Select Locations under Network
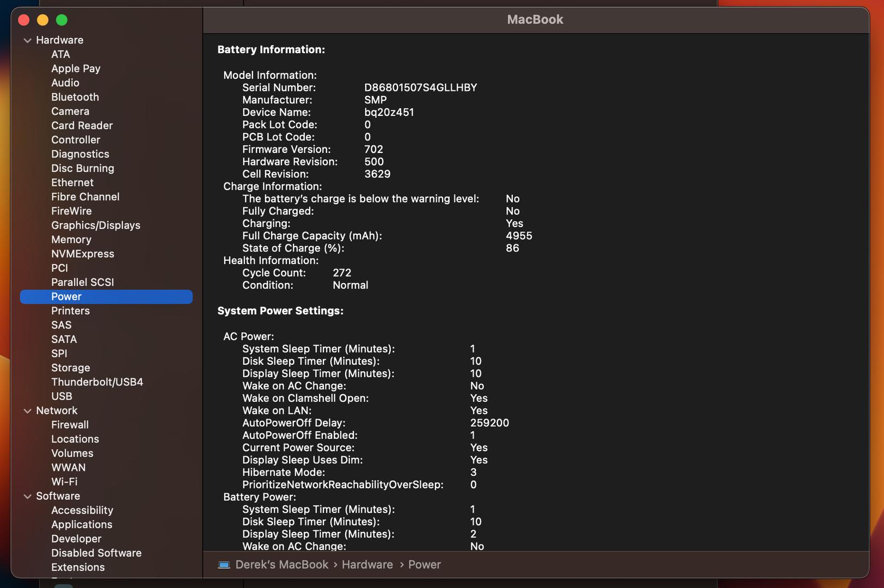Viewport: 884px width, 588px height. point(75,439)
